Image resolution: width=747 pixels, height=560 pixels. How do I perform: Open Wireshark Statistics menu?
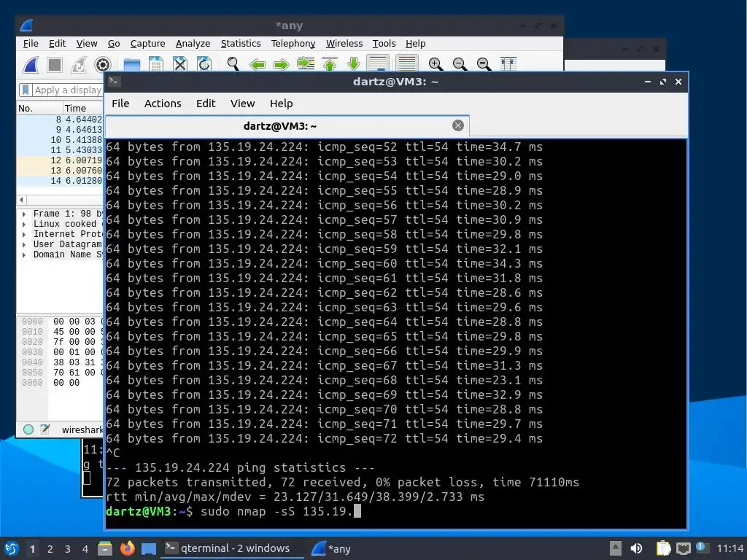point(241,43)
